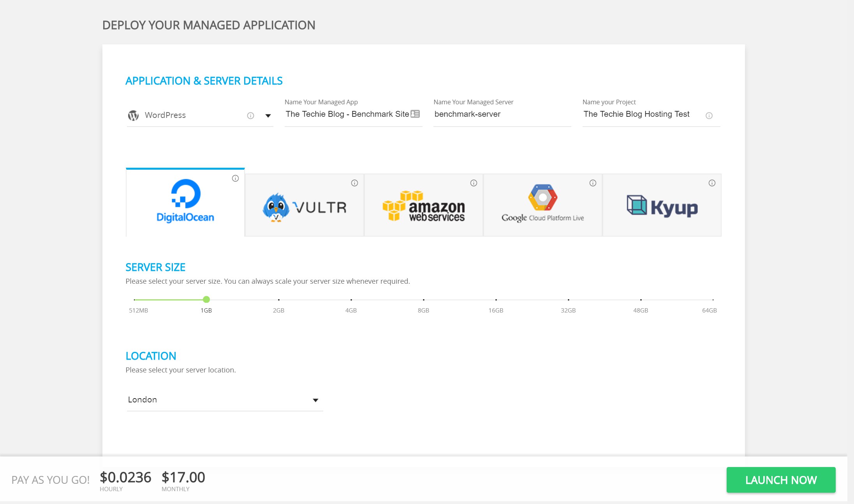Screen dimensions: 854x504
Task: Click info icon on Kyup tab
Action: [712, 183]
